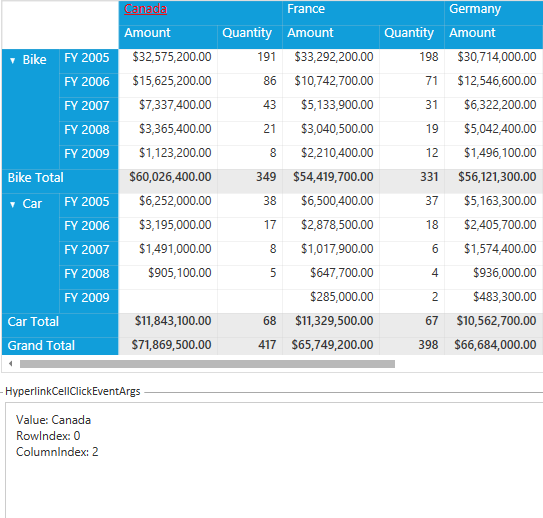The height and width of the screenshot is (518, 543).
Task: Select Canada Grand Total quantity 417
Action: [250, 346]
